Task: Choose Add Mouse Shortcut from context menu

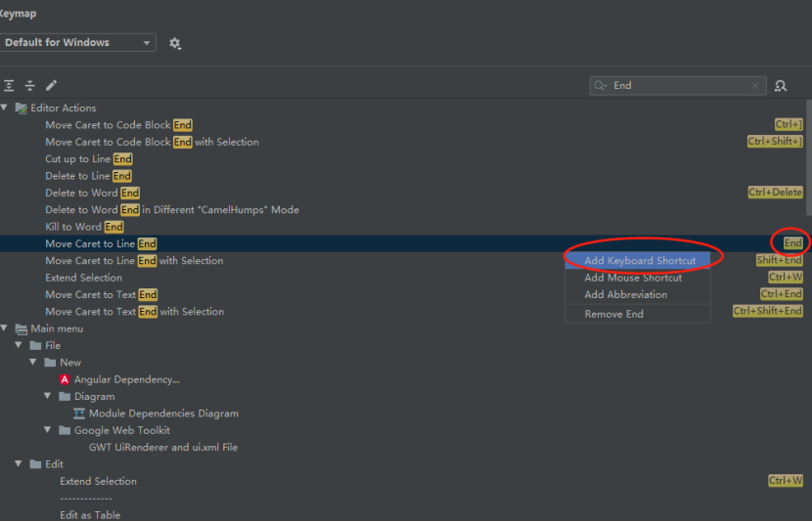Action: 638,278
